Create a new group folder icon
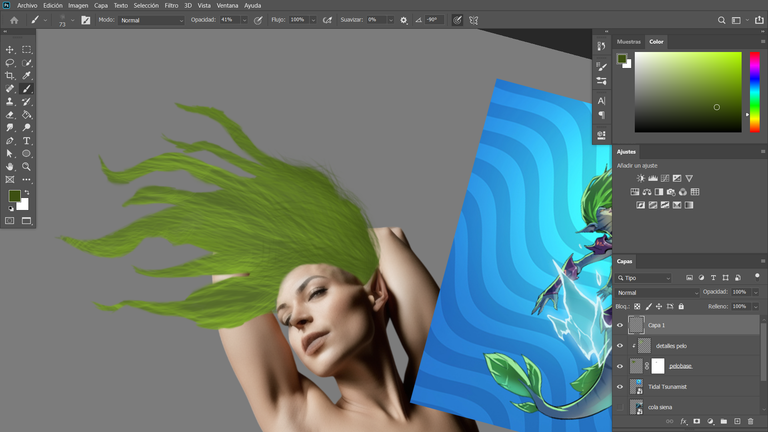The width and height of the screenshot is (768, 432). coord(723,421)
